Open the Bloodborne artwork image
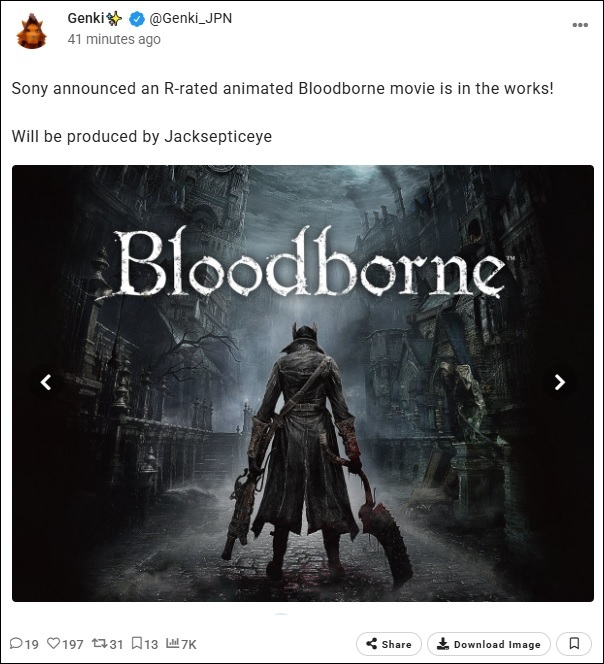The image size is (604, 664). tap(302, 383)
